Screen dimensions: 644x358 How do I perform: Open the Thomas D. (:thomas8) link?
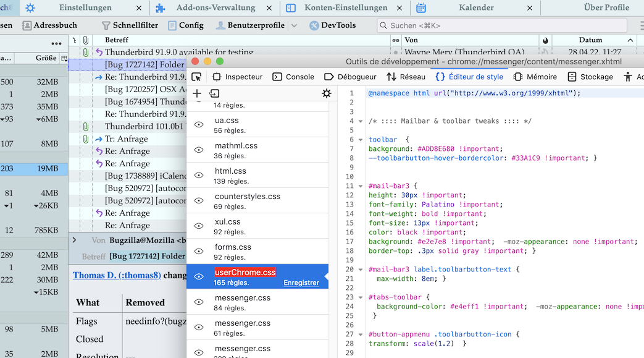point(117,275)
